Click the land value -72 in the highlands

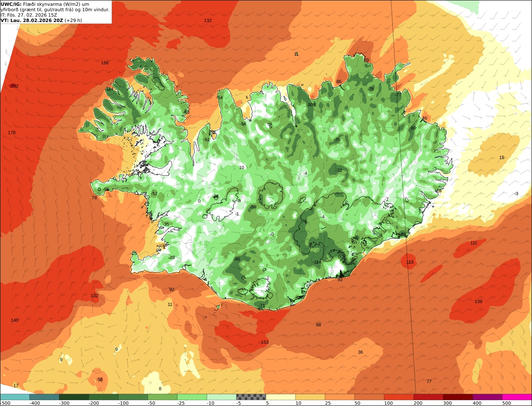pos(338,170)
